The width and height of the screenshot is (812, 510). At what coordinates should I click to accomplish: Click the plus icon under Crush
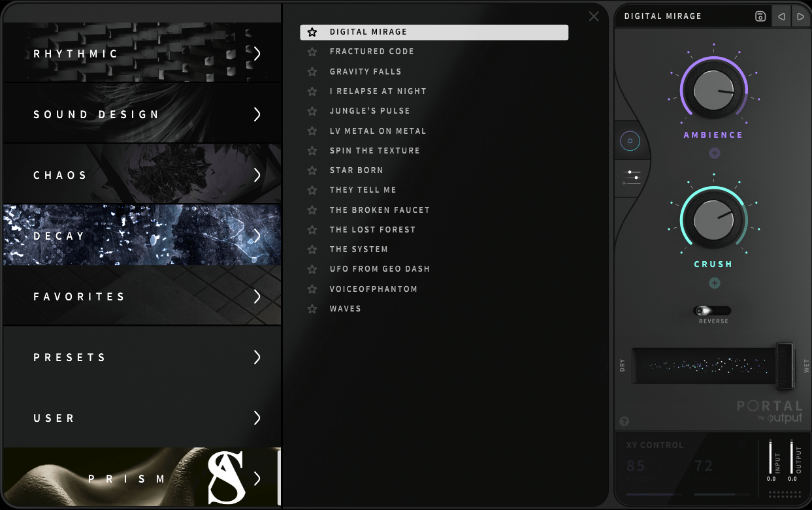pos(714,283)
